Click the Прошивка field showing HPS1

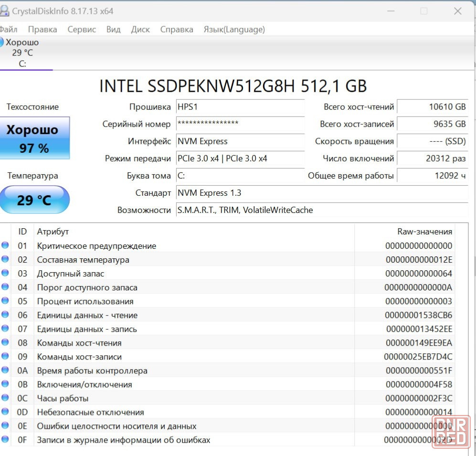point(240,107)
